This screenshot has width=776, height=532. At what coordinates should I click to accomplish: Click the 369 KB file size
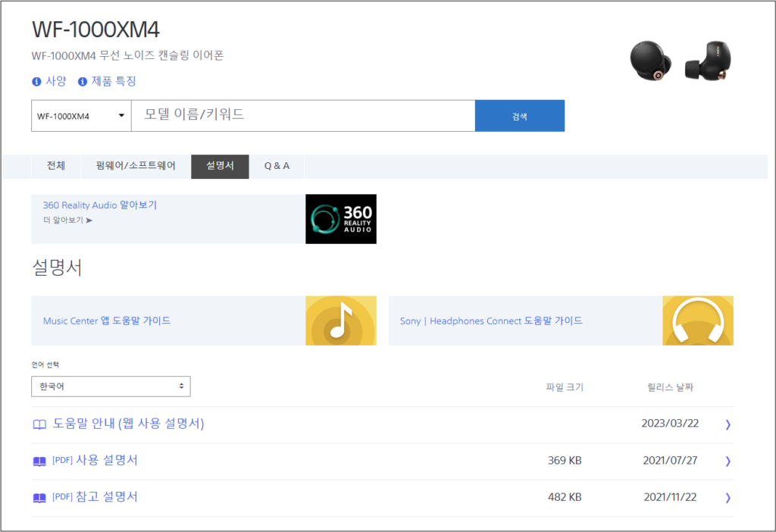point(565,460)
